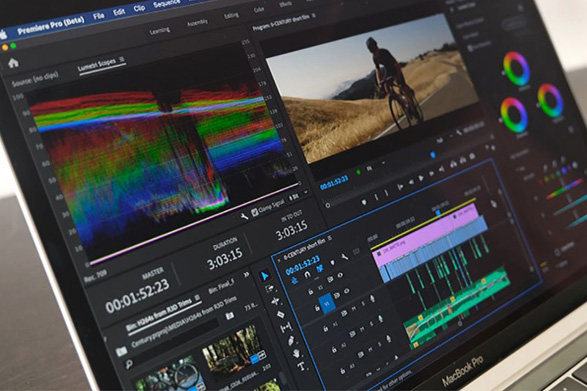Switch to the Editing workspace
Screen dimensions: 587x391
coord(231,16)
